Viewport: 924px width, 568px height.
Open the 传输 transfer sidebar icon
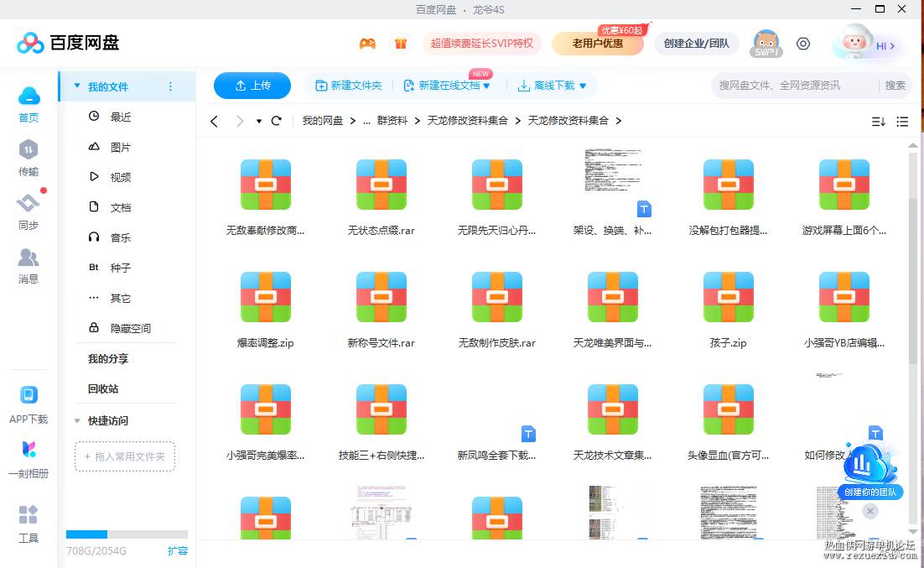click(29, 158)
